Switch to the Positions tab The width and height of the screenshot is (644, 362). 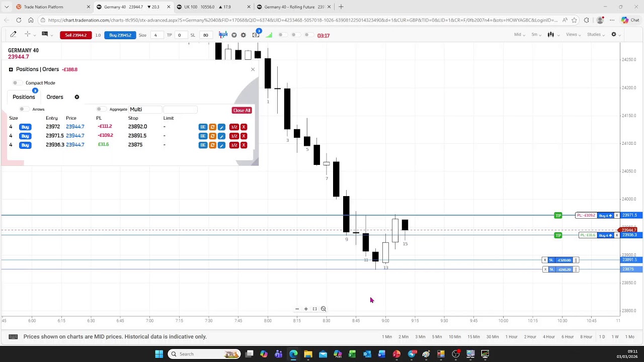click(24, 97)
